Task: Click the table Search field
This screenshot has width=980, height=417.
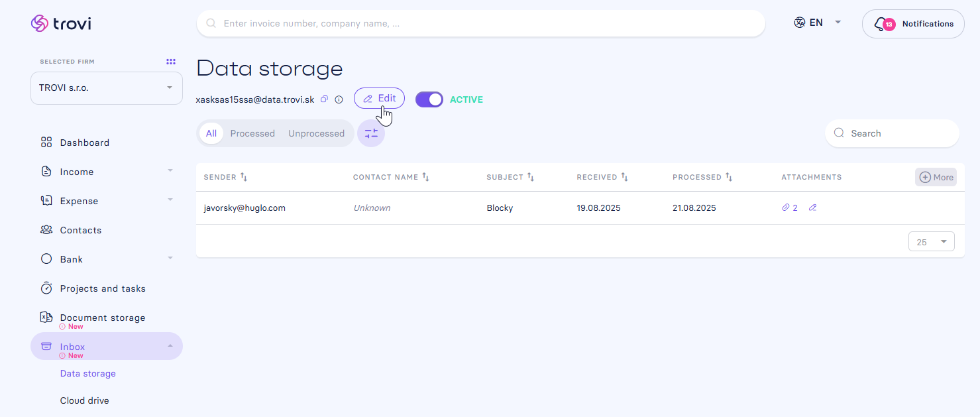Action: [x=892, y=133]
